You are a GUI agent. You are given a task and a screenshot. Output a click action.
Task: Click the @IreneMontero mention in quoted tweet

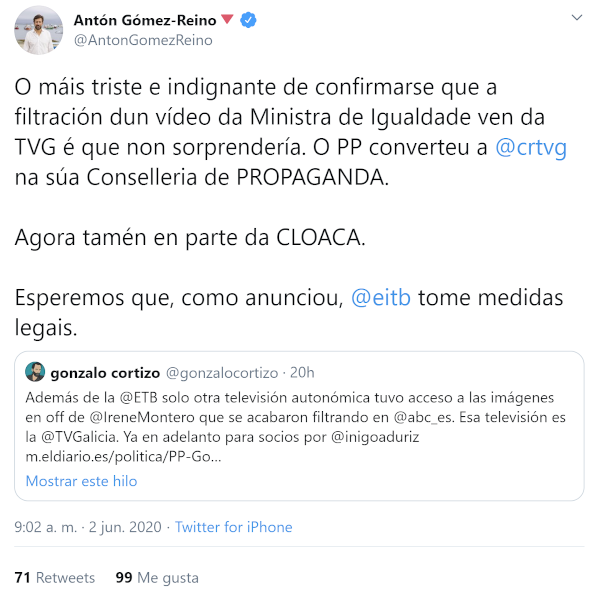[x=142, y=417]
